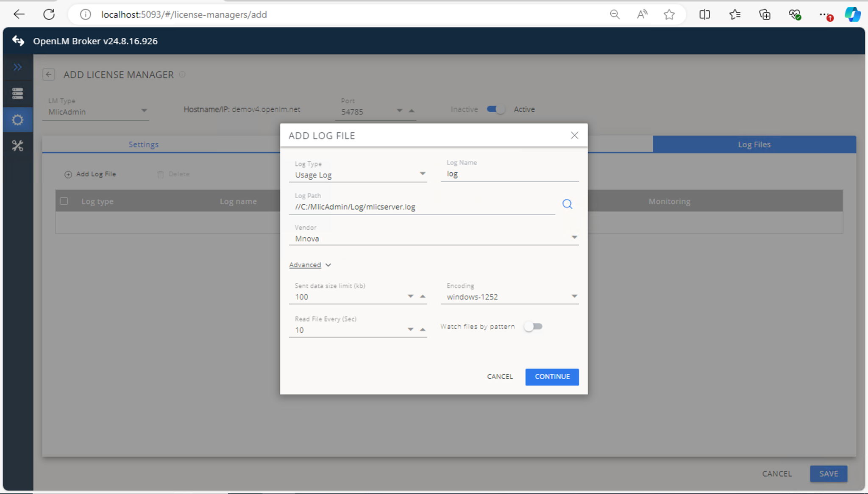Viewport: 868px width, 494px height.
Task: Open the settings gear sidebar icon
Action: tap(17, 120)
